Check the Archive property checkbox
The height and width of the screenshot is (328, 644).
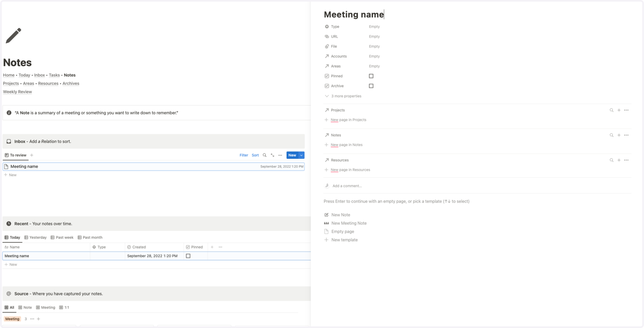(371, 86)
